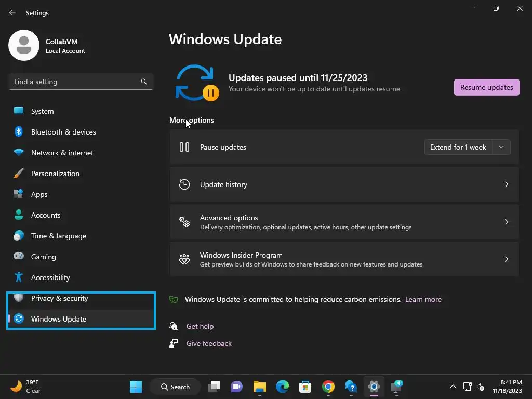Switch to Personalization settings
The width and height of the screenshot is (532, 399).
pyautogui.click(x=81, y=173)
